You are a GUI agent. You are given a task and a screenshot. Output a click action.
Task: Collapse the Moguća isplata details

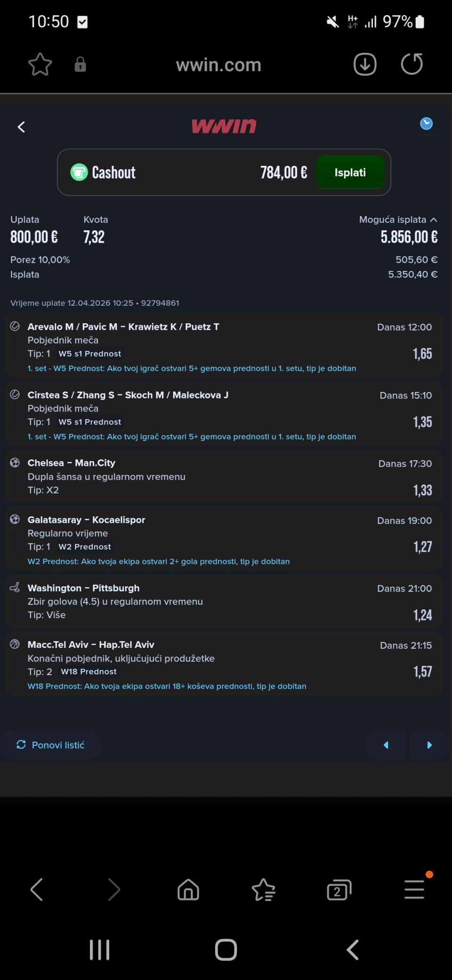(x=434, y=220)
